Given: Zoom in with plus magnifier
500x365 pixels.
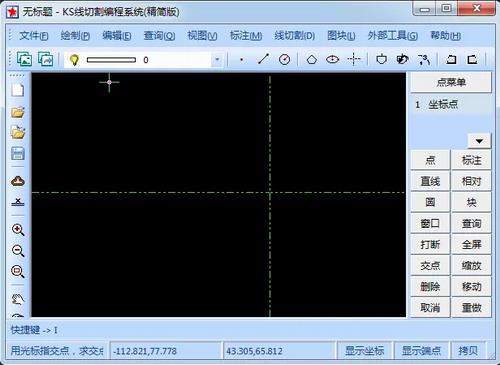Looking at the screenshot, I should click(18, 230).
